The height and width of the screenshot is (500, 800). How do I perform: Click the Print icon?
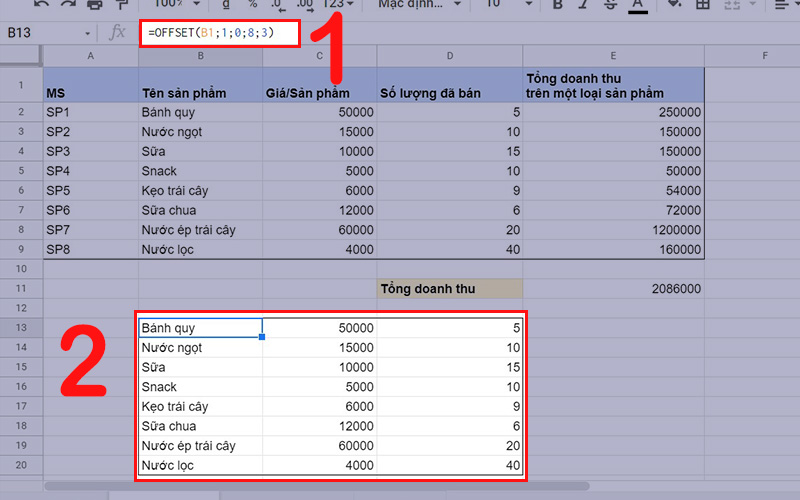click(94, 4)
